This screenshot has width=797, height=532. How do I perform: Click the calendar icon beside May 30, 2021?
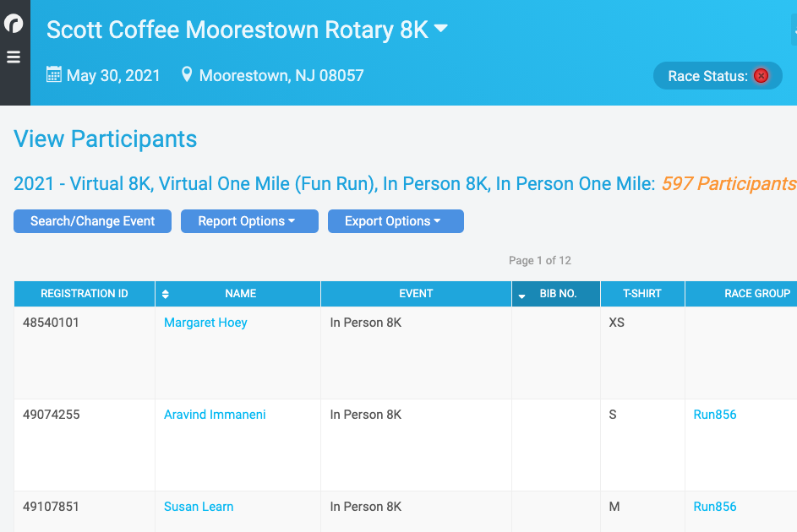click(x=54, y=74)
